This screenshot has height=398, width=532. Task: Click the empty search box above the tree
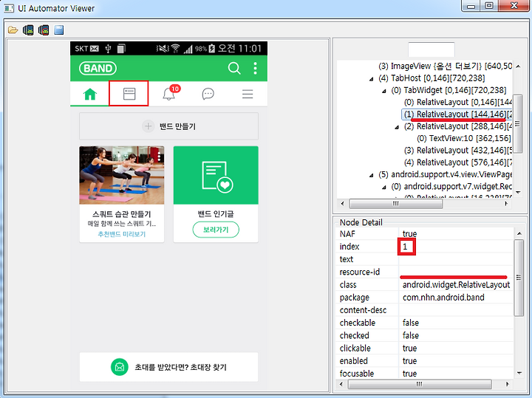tap(432, 49)
